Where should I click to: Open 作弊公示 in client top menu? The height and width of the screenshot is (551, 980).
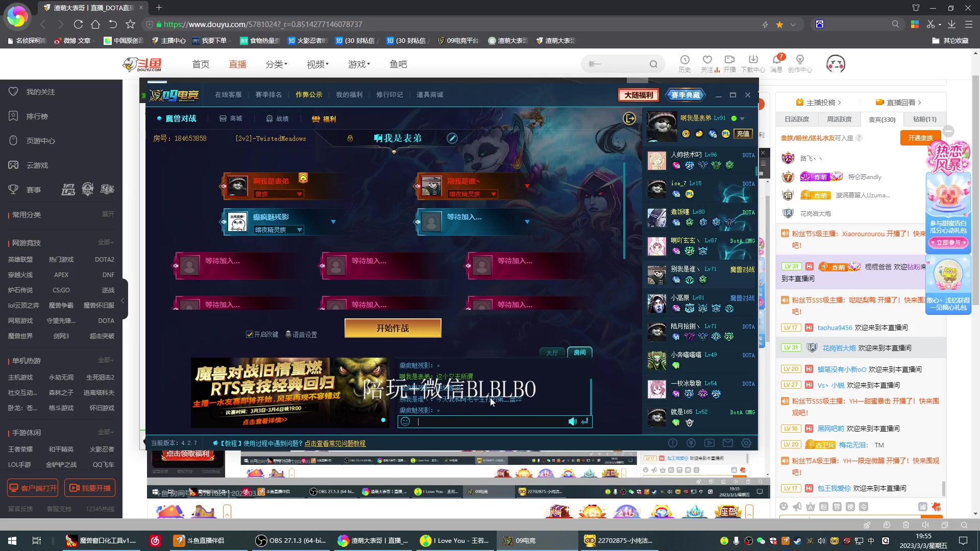pyautogui.click(x=309, y=94)
